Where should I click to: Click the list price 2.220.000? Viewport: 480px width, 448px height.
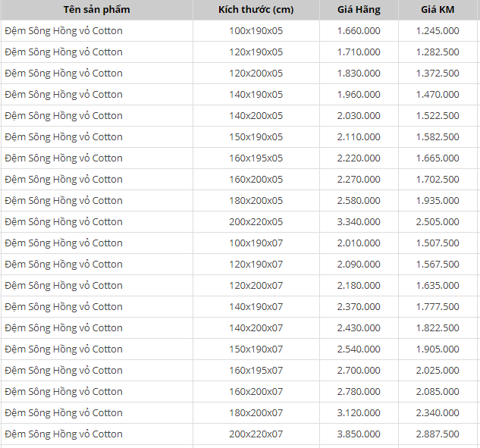tap(359, 158)
